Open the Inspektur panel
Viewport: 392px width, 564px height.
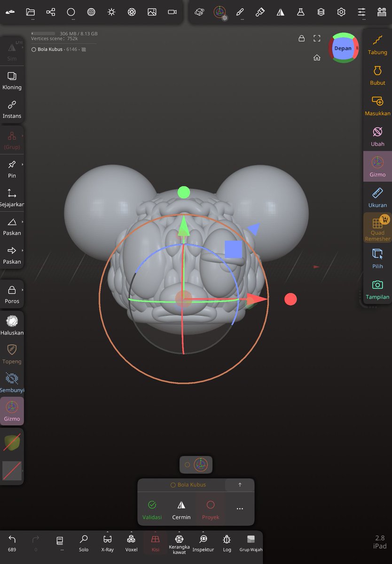click(x=203, y=543)
